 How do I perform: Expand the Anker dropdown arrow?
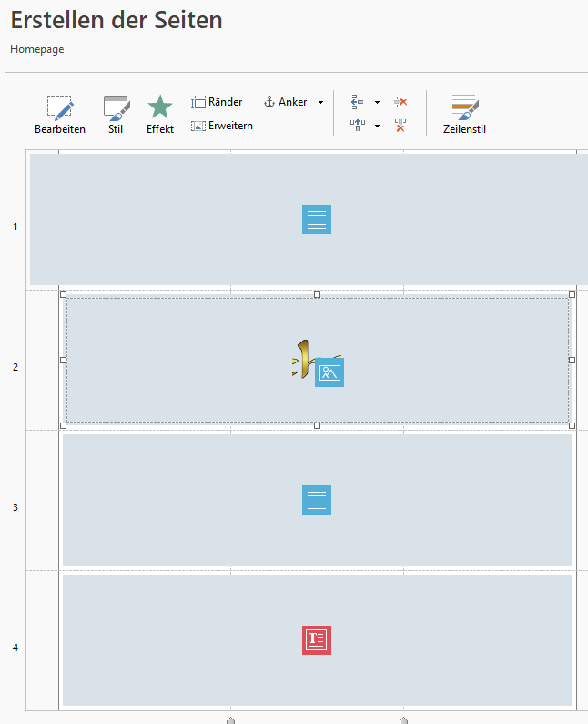pyautogui.click(x=320, y=103)
